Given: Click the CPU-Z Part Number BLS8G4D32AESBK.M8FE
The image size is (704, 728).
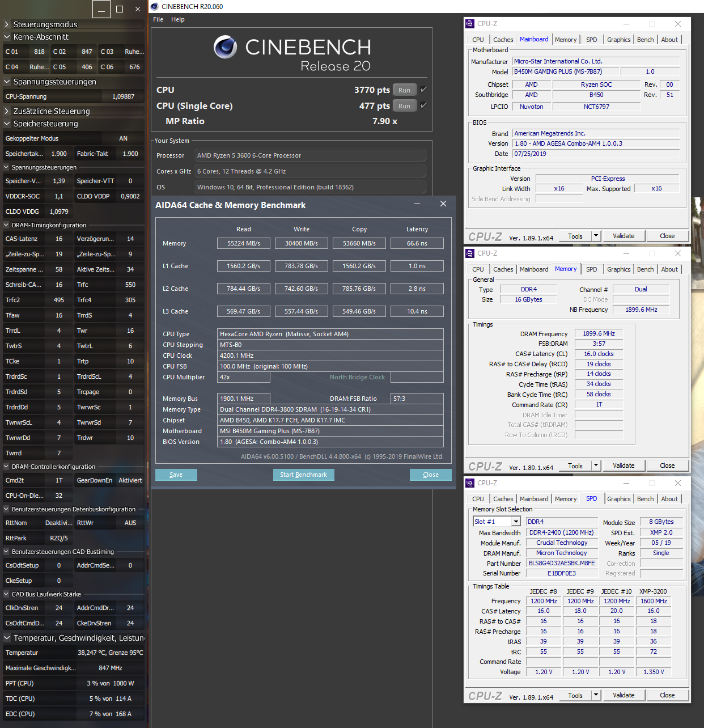Looking at the screenshot, I should (562, 563).
